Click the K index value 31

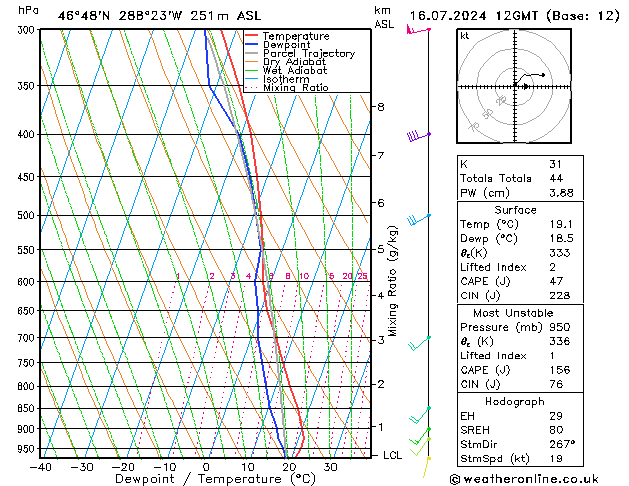click(x=556, y=164)
